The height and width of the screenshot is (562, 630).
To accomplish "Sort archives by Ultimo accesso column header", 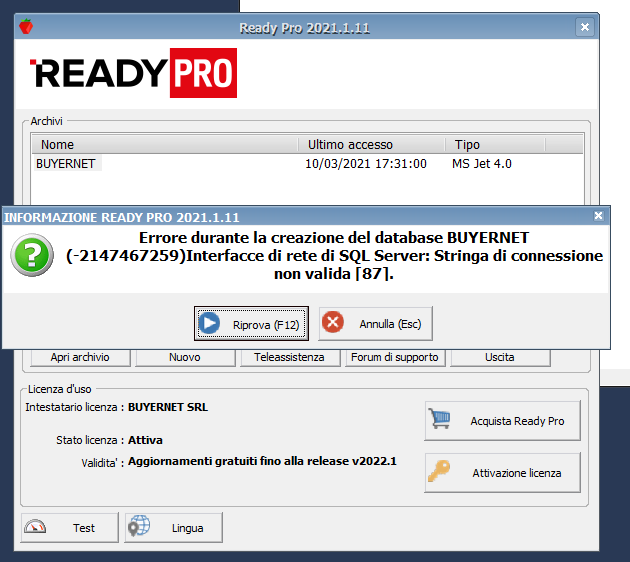I will coord(372,145).
